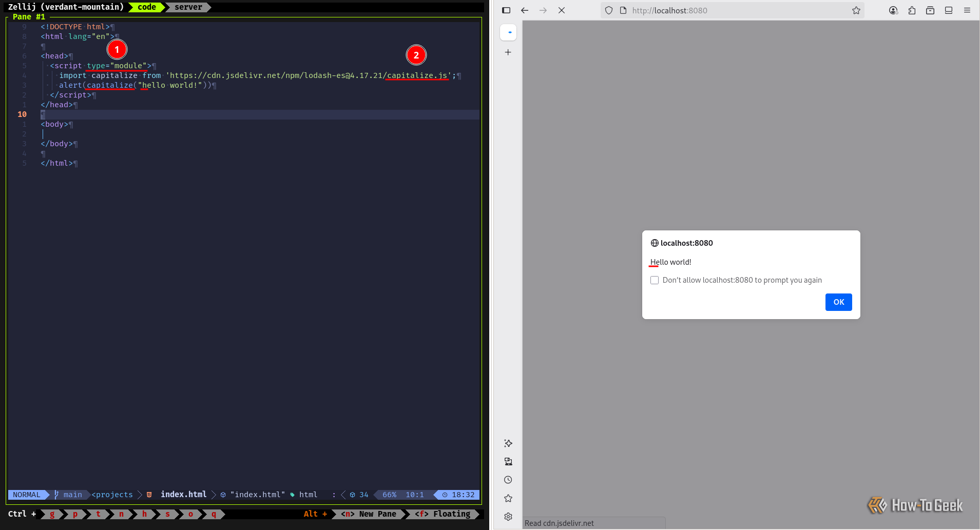
Task: Toggle the browser sidebar panel icon
Action: pos(506,10)
